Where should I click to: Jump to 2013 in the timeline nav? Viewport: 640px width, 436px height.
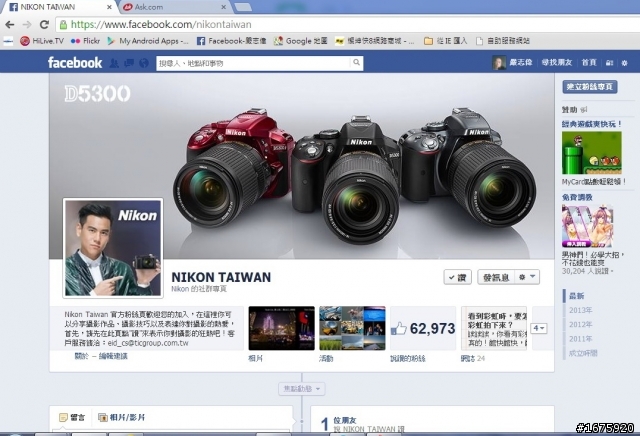[x=580, y=310]
